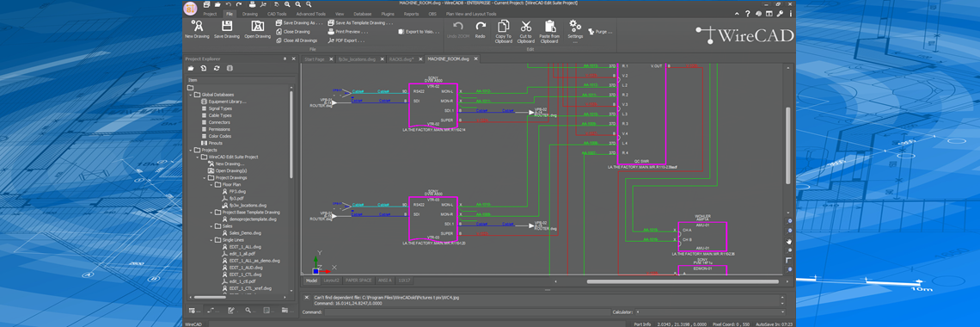The height and width of the screenshot is (327, 980).
Task: Collapse the Projects tree node
Action: coord(190,150)
